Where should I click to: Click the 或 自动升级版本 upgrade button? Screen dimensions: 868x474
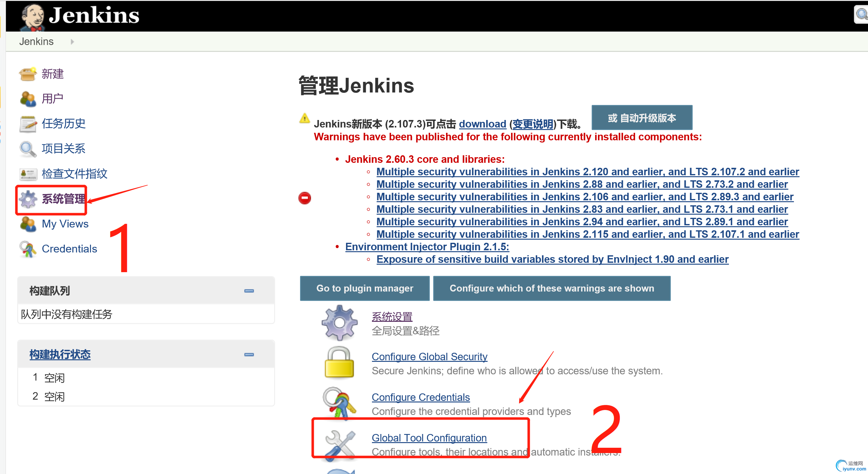[x=642, y=117]
